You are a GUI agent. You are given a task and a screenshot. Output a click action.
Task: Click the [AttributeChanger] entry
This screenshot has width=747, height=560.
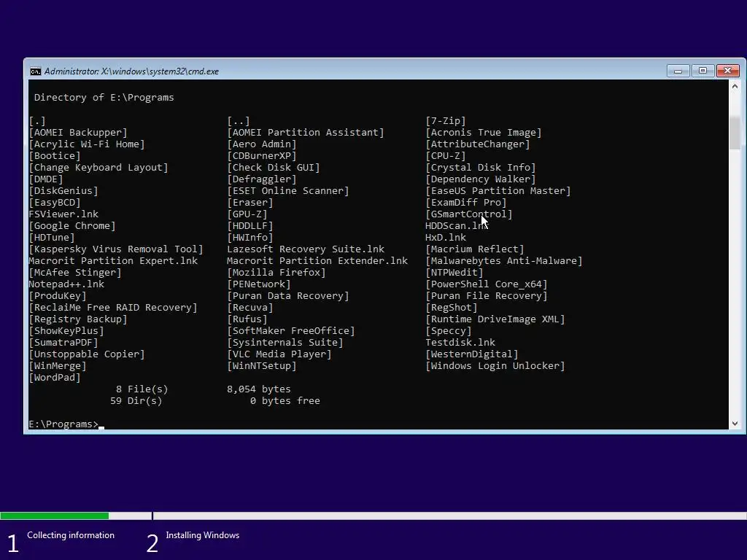coord(477,144)
